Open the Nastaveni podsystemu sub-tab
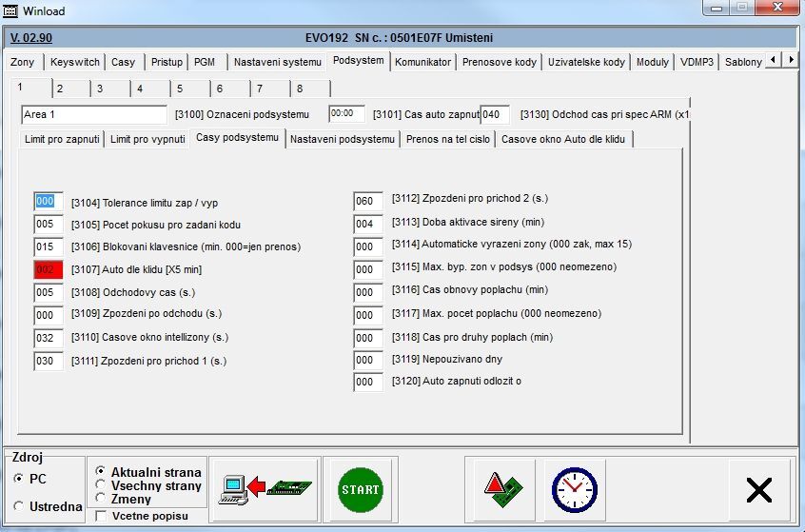 [342, 139]
